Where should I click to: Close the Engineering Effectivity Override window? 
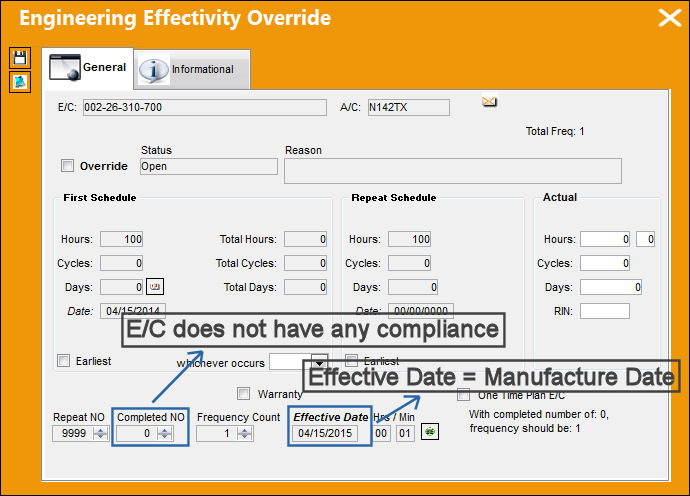click(669, 18)
